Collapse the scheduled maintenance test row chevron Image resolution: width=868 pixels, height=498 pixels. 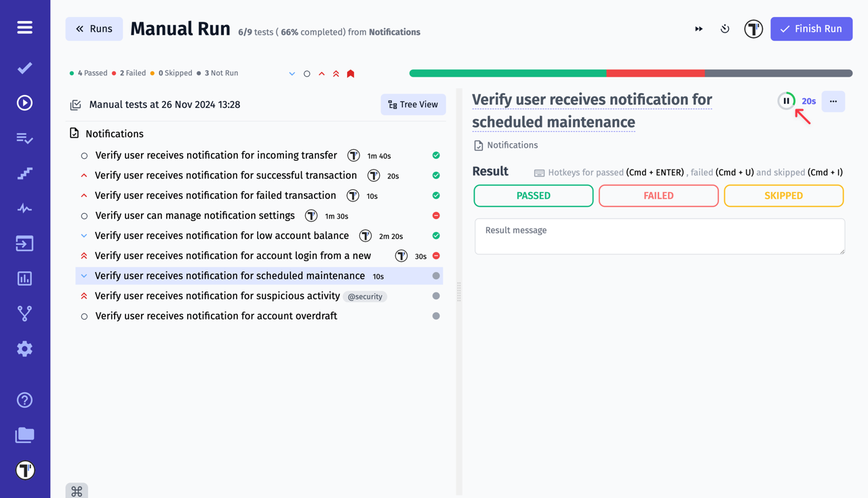tap(83, 275)
